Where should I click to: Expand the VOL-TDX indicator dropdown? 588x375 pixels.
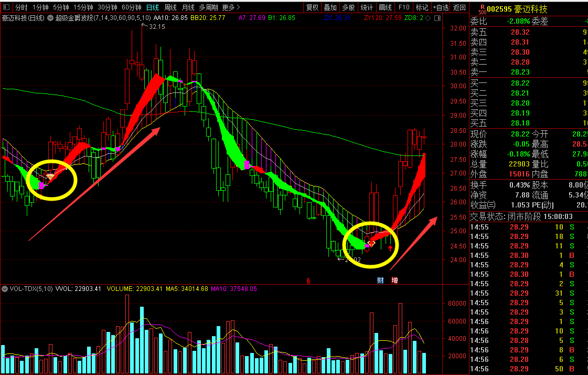pyautogui.click(x=5, y=288)
